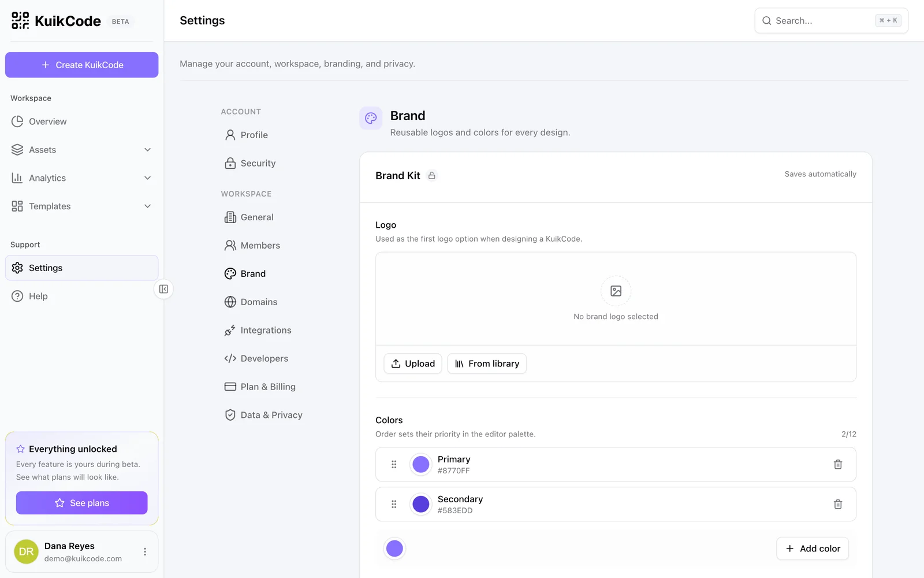Delete the Secondary color with trash icon
This screenshot has width=924, height=578.
point(838,504)
